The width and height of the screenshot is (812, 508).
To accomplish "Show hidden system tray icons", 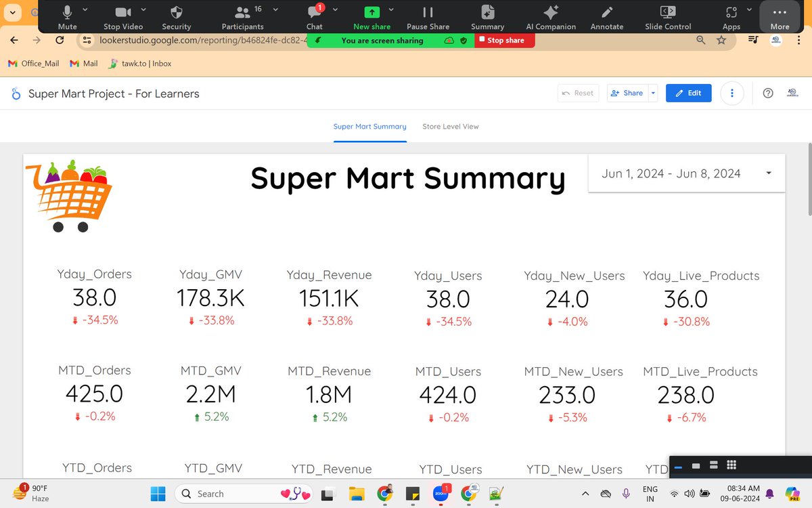I will pos(585,493).
